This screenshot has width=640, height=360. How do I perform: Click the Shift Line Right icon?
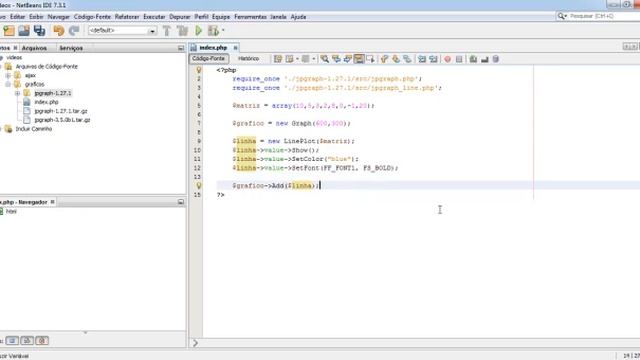pos(433,59)
